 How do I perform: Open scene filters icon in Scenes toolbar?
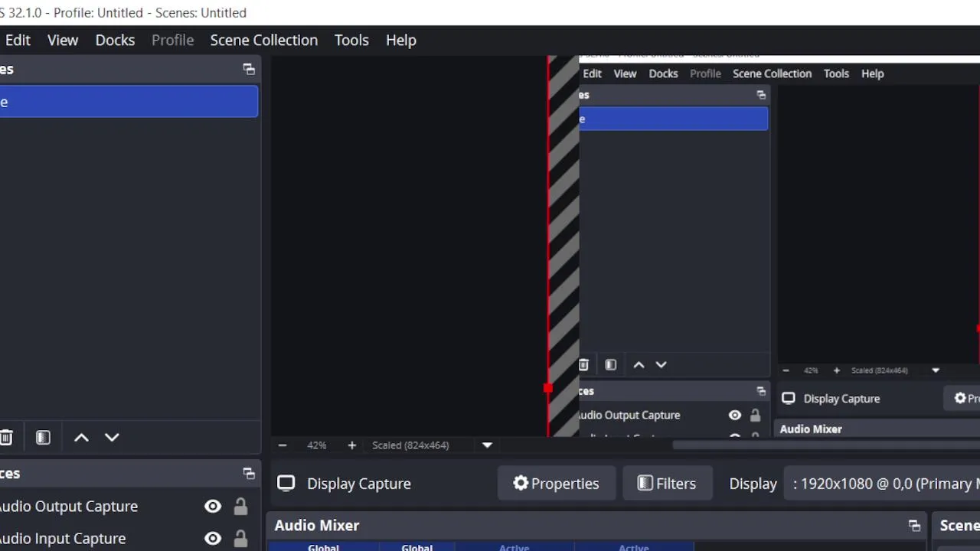tap(43, 438)
